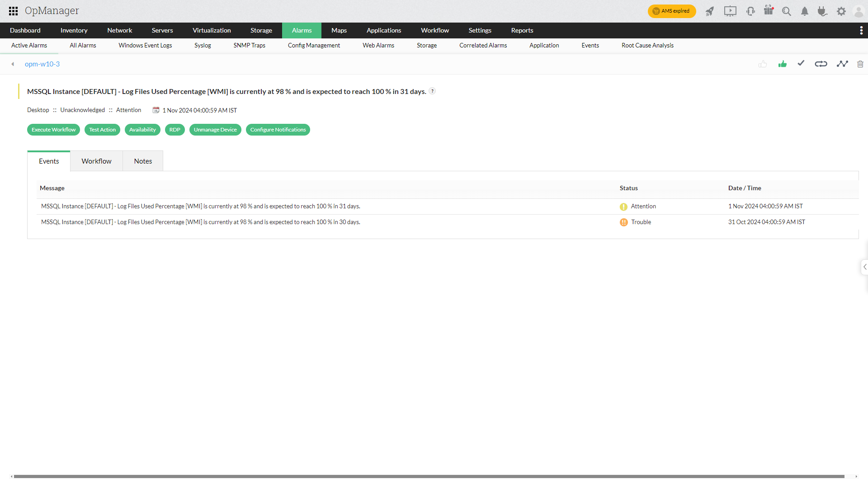Correlate the alarm using the link icon
868x488 pixels.
click(x=821, y=64)
